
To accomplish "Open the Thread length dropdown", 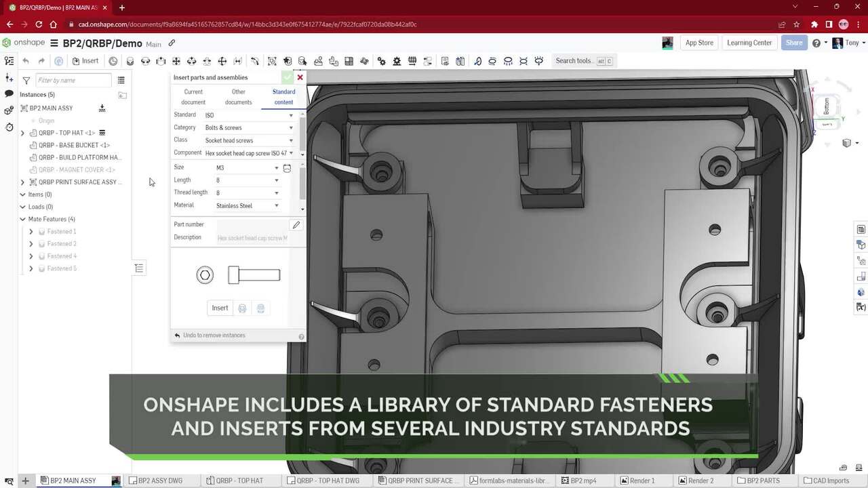I will pyautogui.click(x=247, y=193).
